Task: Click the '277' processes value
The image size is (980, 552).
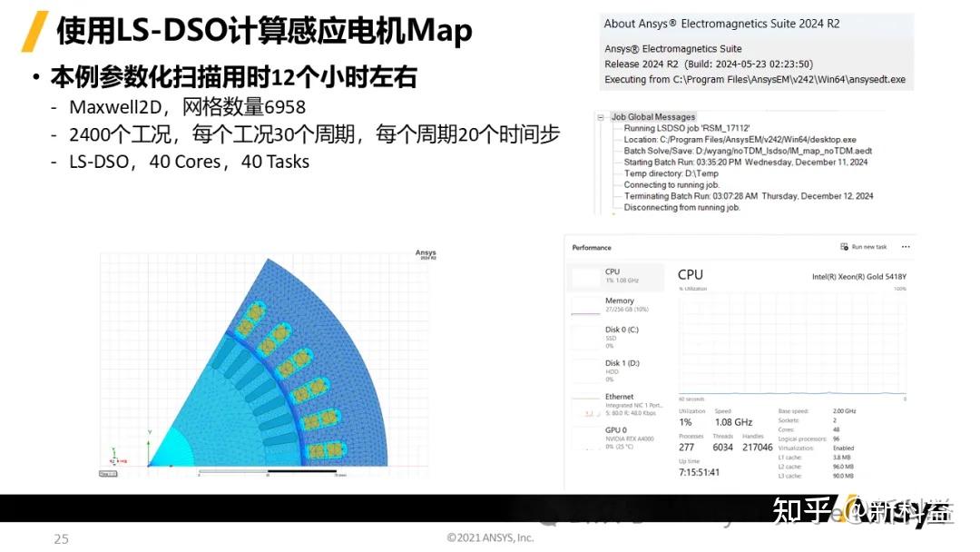Action: tap(686, 448)
